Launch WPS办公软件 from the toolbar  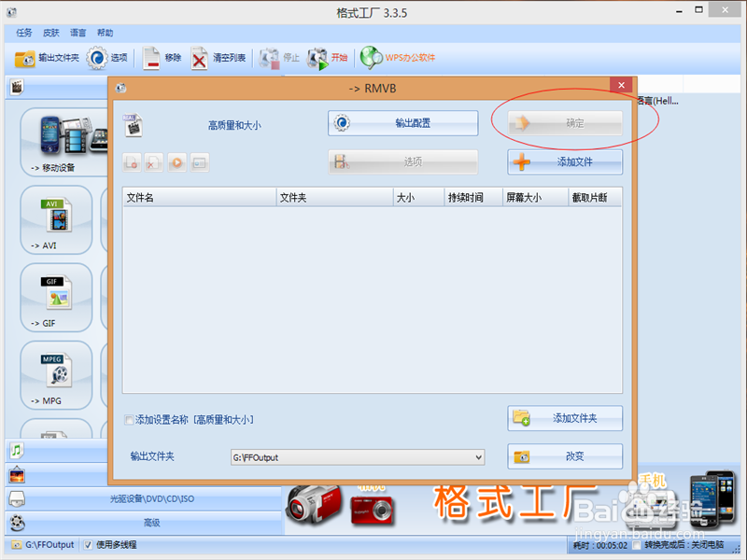pos(397,57)
